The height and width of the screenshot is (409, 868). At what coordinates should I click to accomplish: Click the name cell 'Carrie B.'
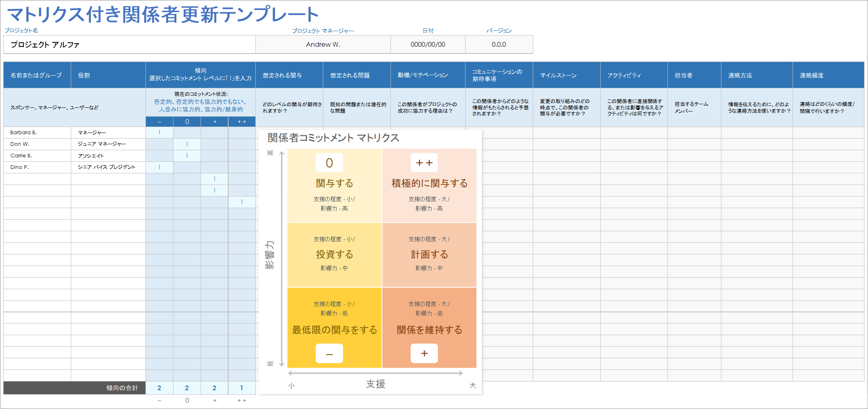pos(37,156)
